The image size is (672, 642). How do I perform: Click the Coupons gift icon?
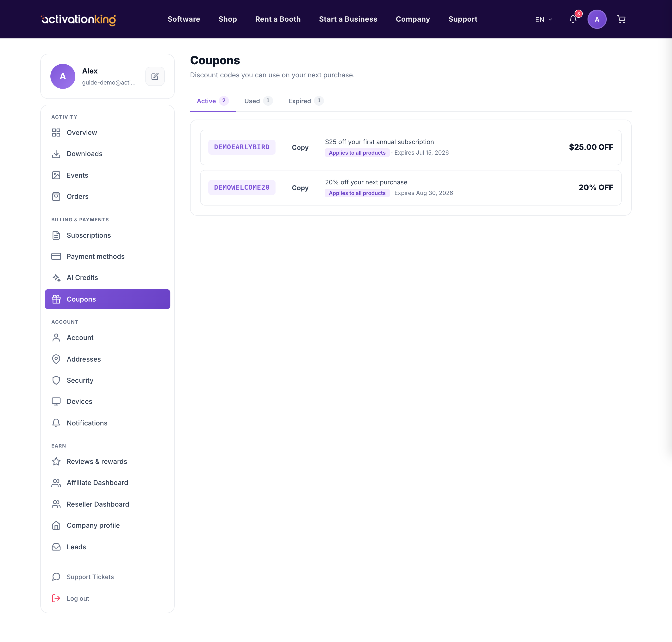[56, 299]
